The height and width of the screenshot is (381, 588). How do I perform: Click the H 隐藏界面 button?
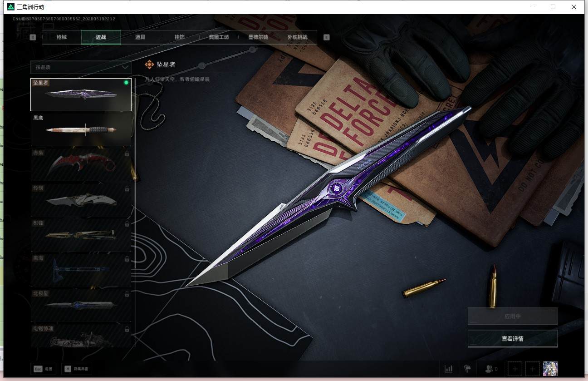tap(76, 369)
